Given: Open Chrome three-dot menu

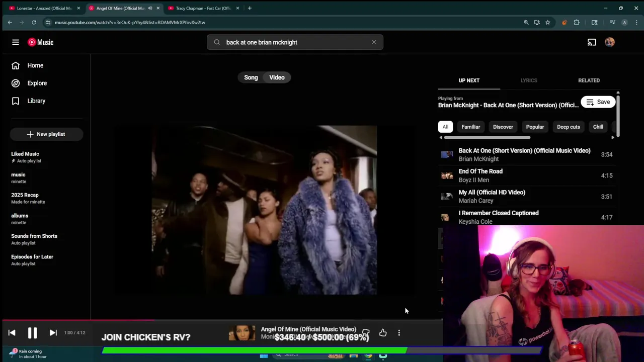Looking at the screenshot, I should point(636,22).
